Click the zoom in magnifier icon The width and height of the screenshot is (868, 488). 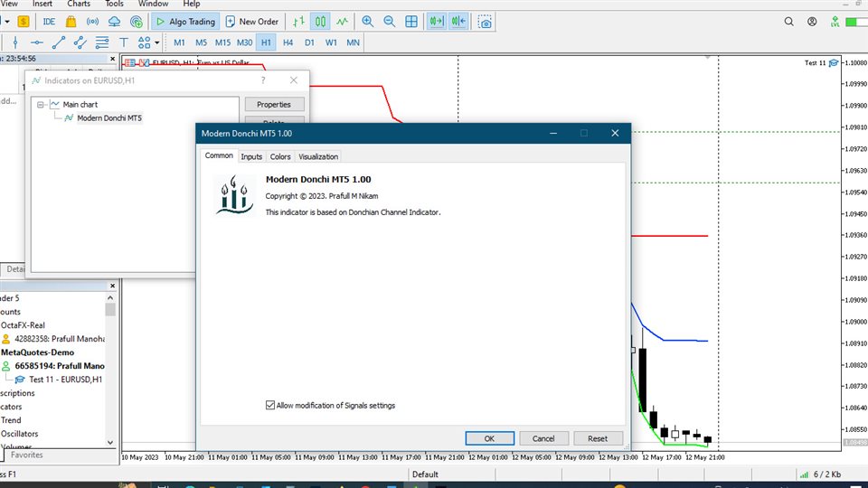point(367,21)
